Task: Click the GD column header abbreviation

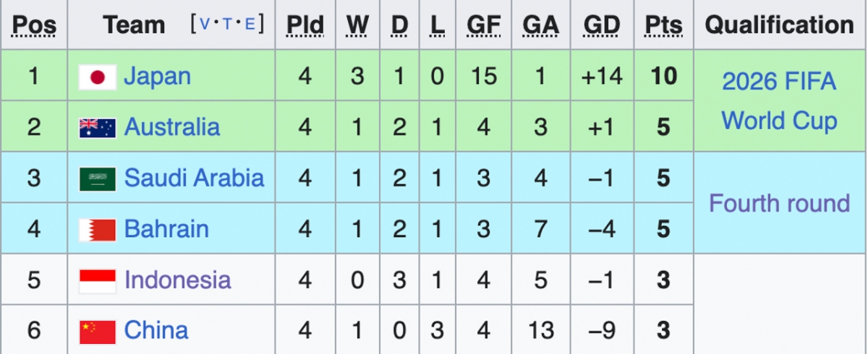Action: (602, 25)
